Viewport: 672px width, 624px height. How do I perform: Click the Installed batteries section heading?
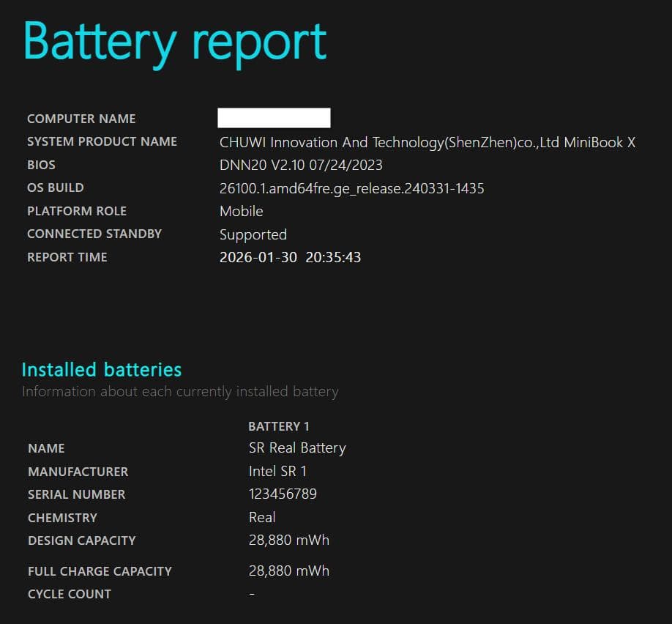102,370
